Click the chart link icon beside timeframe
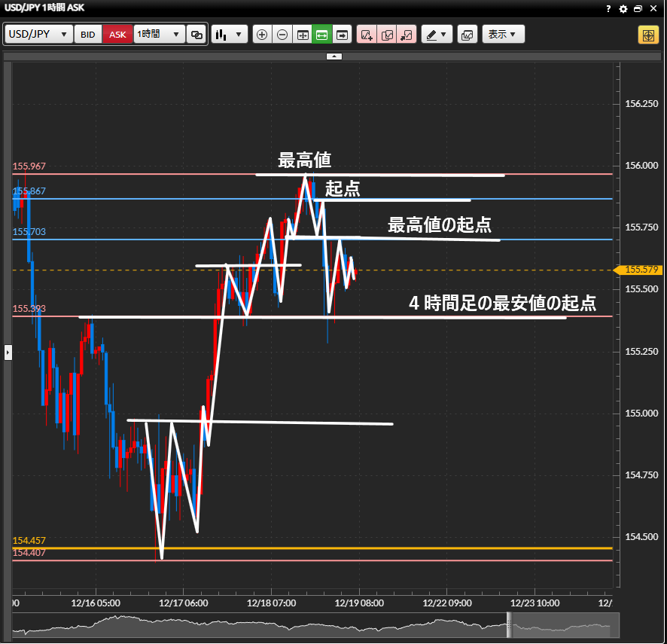Screen dimensions: 667x644 196,35
